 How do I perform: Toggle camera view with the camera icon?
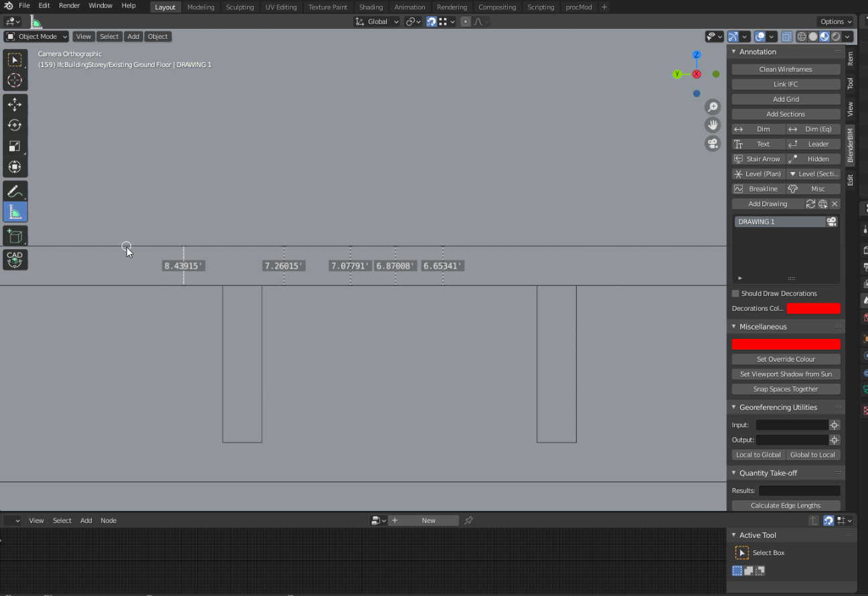[x=713, y=143]
